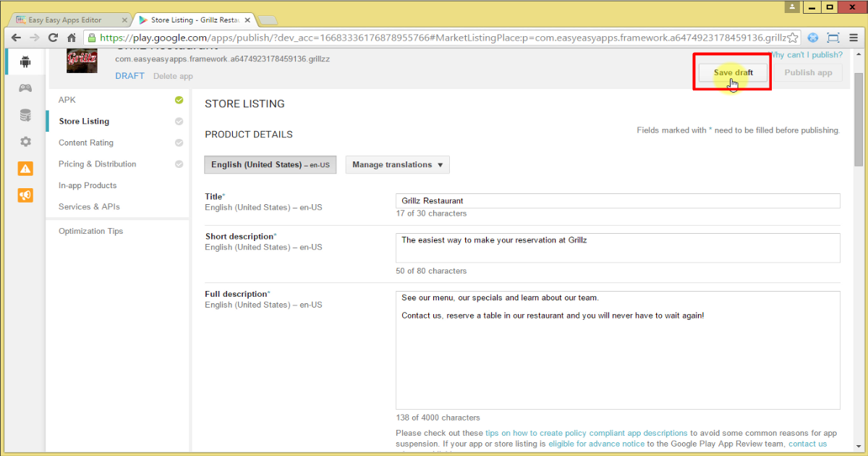
Task: Click the browser Home icon
Action: click(x=72, y=38)
